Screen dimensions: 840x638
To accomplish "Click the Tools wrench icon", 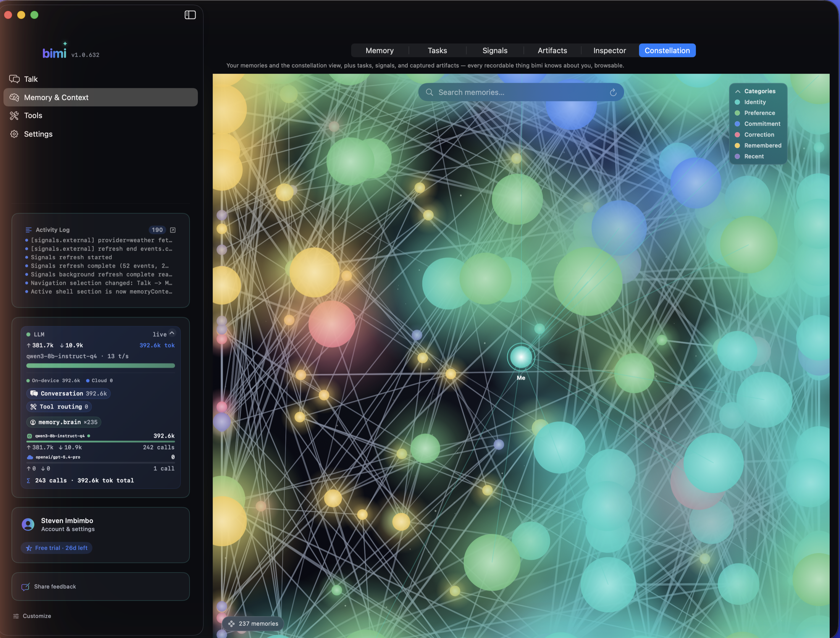I will click(x=15, y=116).
